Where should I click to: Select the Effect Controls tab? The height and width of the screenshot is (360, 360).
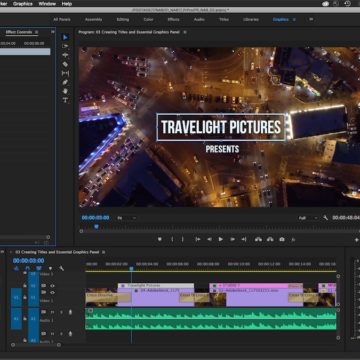[x=19, y=32]
